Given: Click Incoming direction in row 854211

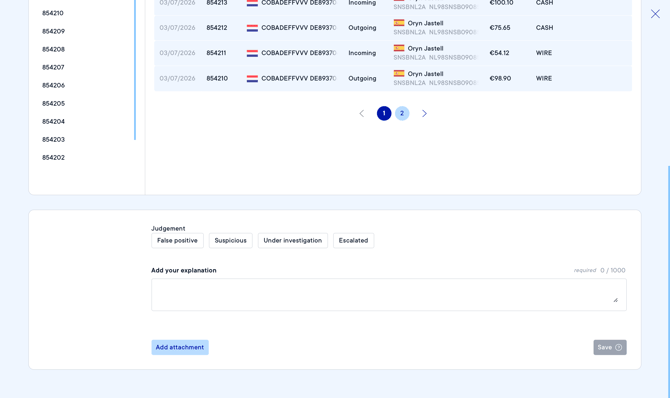Looking at the screenshot, I should tap(362, 53).
